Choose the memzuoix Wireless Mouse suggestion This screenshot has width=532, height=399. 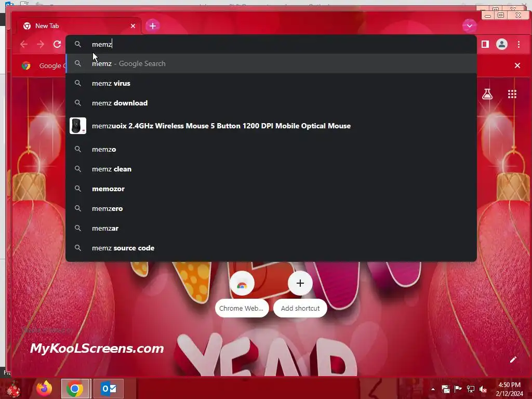pos(271,126)
